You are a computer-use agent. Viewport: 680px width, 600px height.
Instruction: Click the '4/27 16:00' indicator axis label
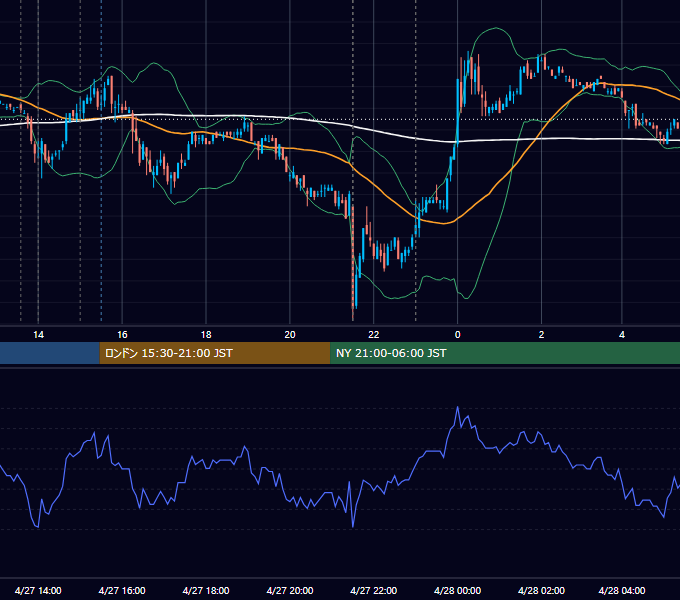[x=122, y=590]
